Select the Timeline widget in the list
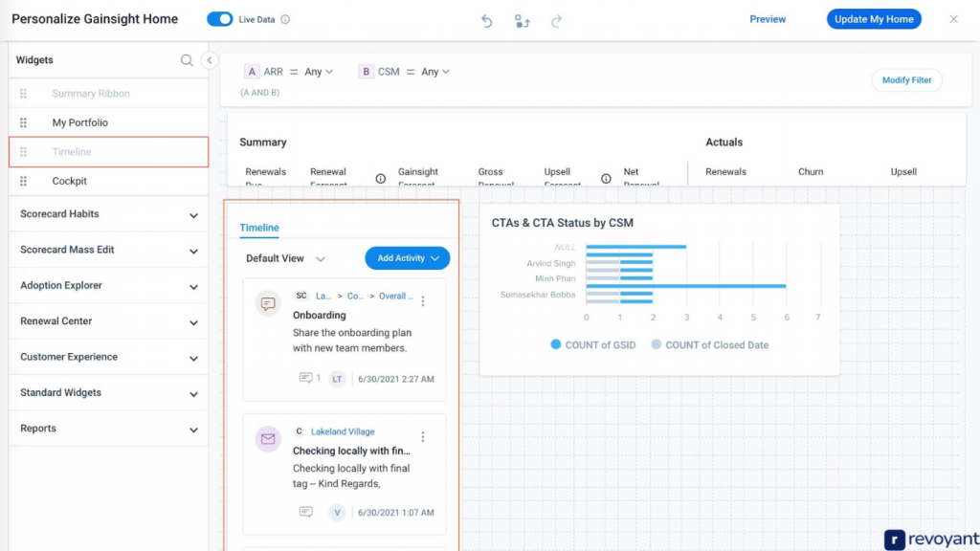The width and height of the screenshot is (980, 551). click(x=109, y=152)
